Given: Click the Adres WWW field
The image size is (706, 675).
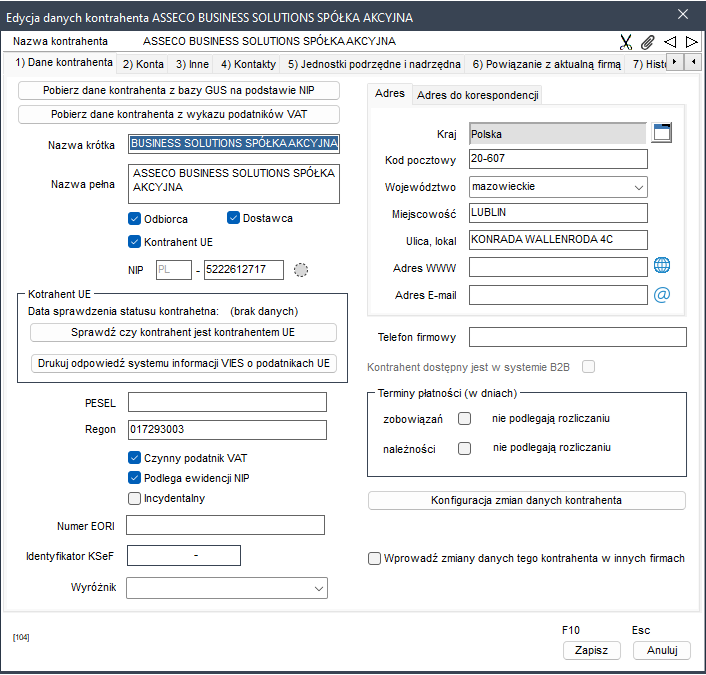Looking at the screenshot, I should [x=558, y=267].
